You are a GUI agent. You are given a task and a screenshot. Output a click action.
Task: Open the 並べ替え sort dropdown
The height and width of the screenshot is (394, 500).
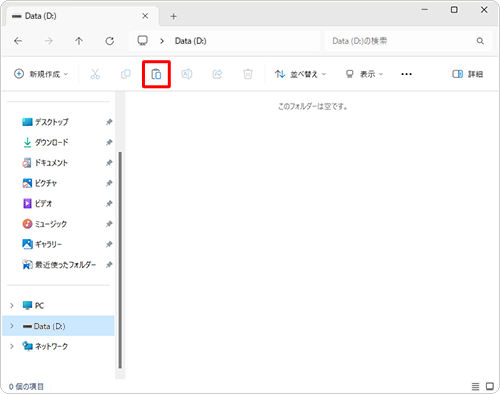tap(300, 74)
